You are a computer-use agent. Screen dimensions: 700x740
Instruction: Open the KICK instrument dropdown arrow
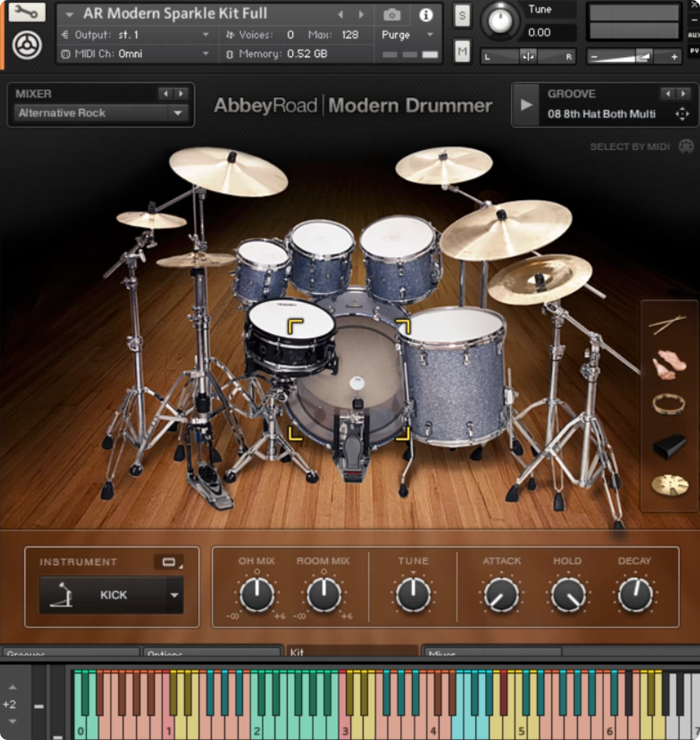point(174,595)
